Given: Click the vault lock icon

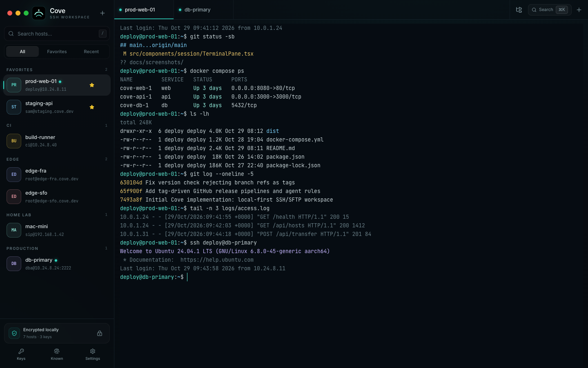Looking at the screenshot, I should coord(100,333).
